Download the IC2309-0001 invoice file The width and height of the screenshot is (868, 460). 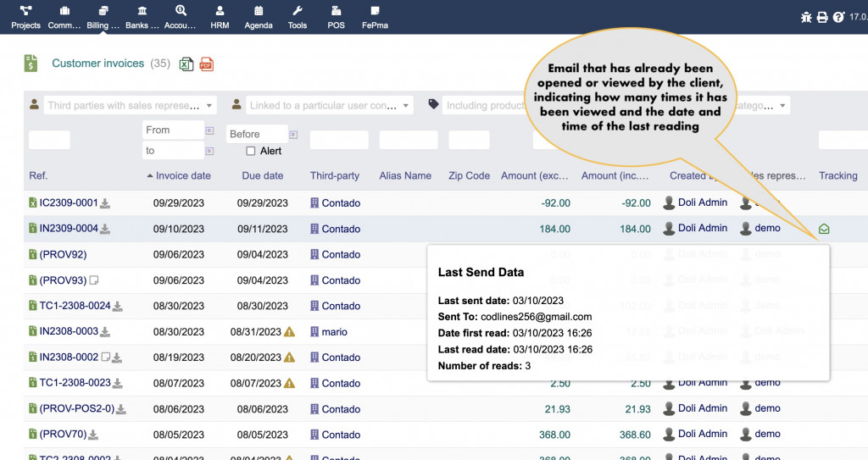[105, 203]
